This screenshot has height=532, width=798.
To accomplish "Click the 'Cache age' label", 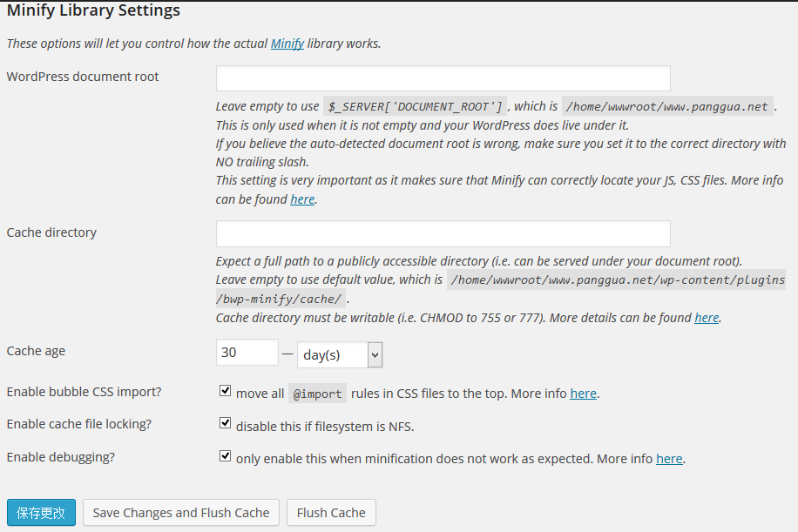I will [x=36, y=351].
